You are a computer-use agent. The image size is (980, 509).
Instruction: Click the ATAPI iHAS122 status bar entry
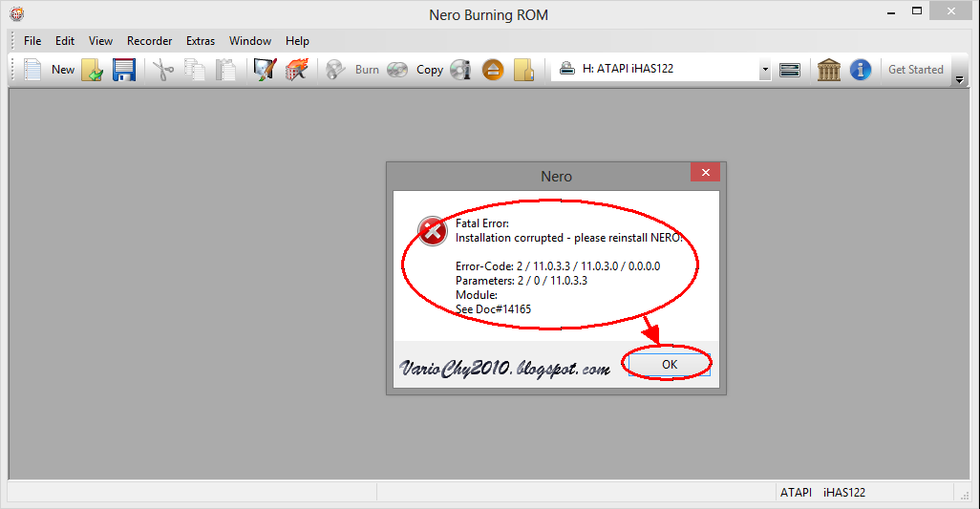click(x=822, y=492)
